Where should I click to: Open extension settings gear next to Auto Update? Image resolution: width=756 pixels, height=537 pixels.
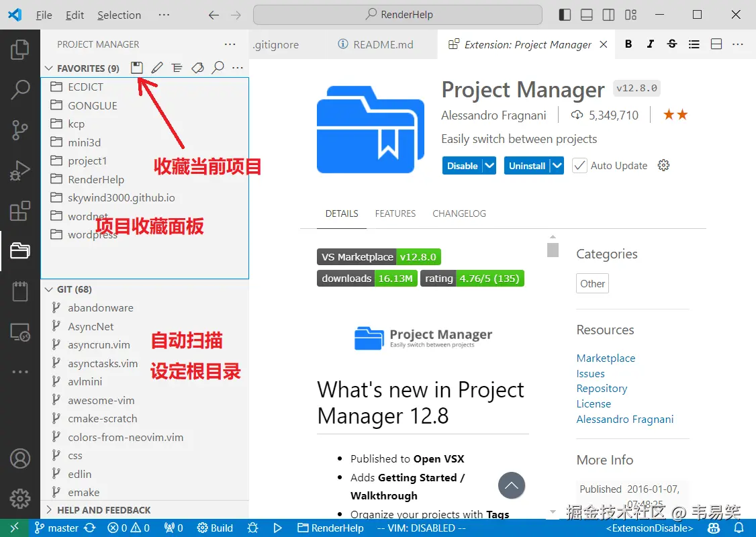(x=663, y=165)
